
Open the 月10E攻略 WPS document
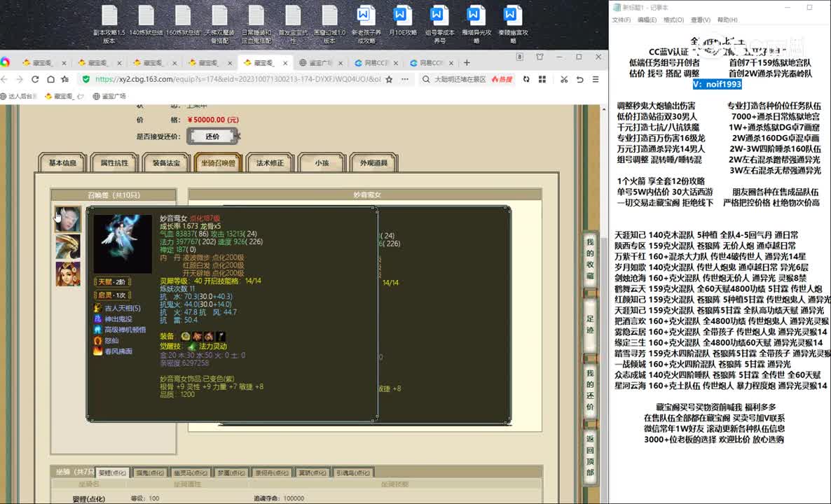pyautogui.click(x=403, y=21)
